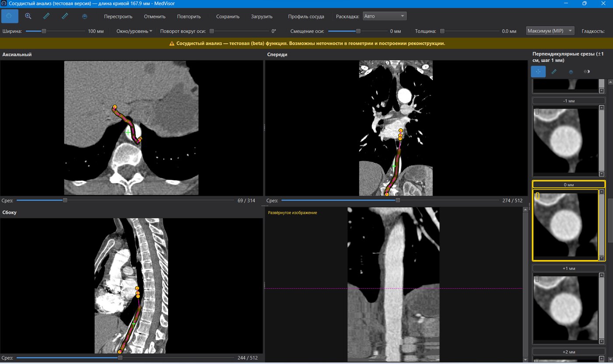The width and height of the screenshot is (613, 364).
Task: Click Перестроить to rebuild the reconstruction
Action: tap(118, 17)
